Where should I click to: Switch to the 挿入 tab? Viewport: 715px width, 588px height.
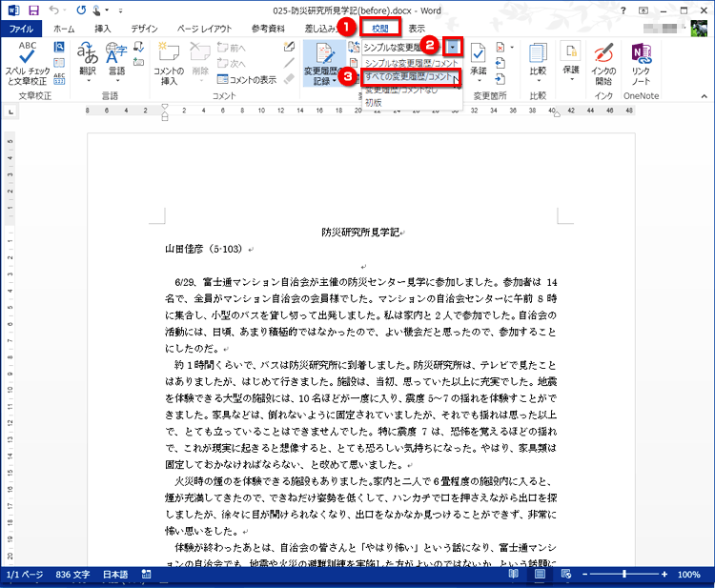pos(103,29)
